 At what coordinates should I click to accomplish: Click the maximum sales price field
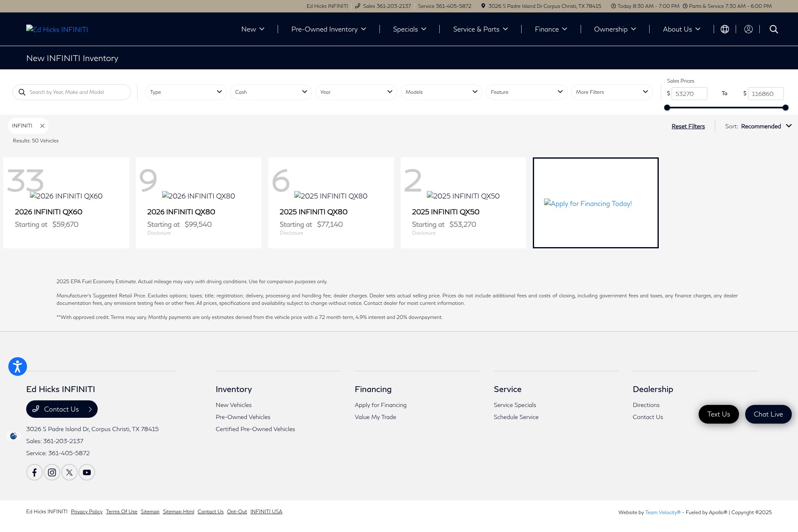pos(766,93)
